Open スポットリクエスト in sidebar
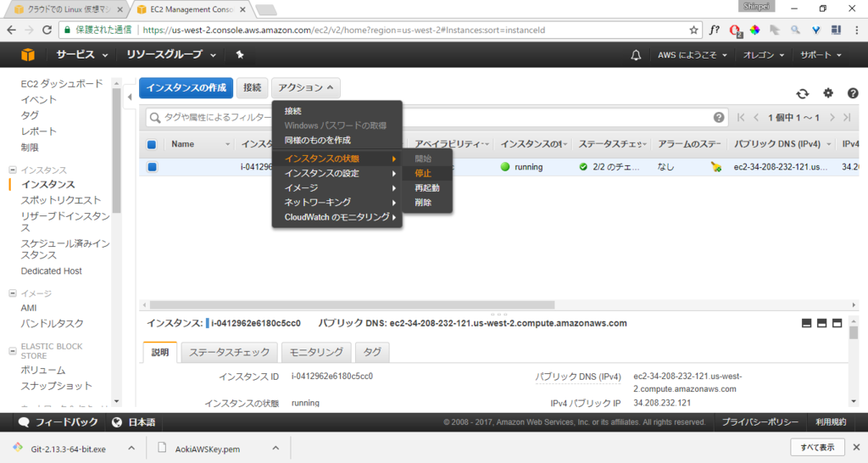Image resolution: width=868 pixels, height=463 pixels. pos(61,200)
